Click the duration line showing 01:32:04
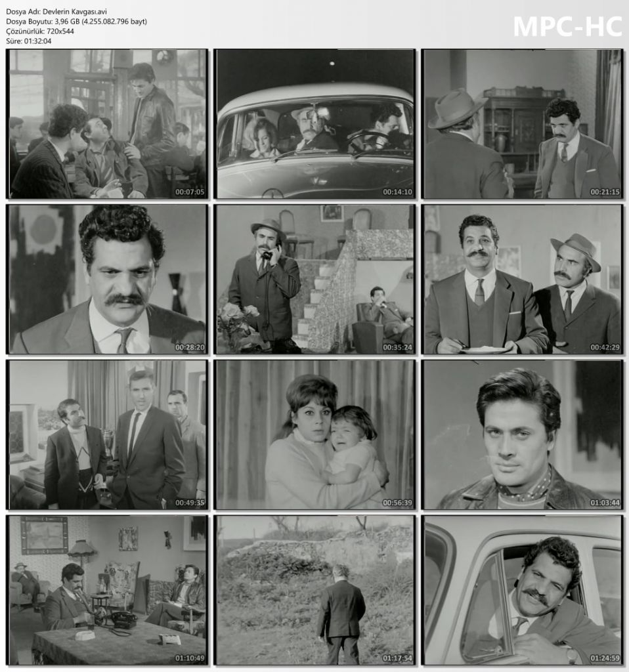629x672 pixels. click(28, 41)
